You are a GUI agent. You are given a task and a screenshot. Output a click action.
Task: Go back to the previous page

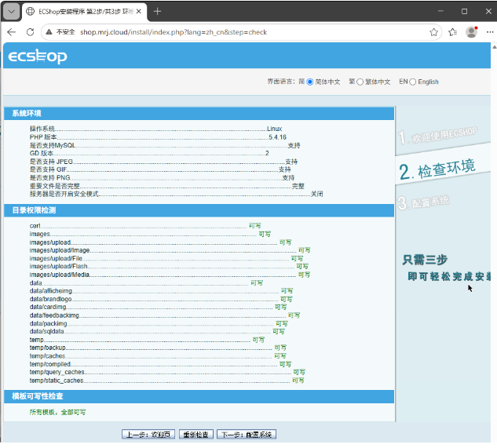(12, 32)
